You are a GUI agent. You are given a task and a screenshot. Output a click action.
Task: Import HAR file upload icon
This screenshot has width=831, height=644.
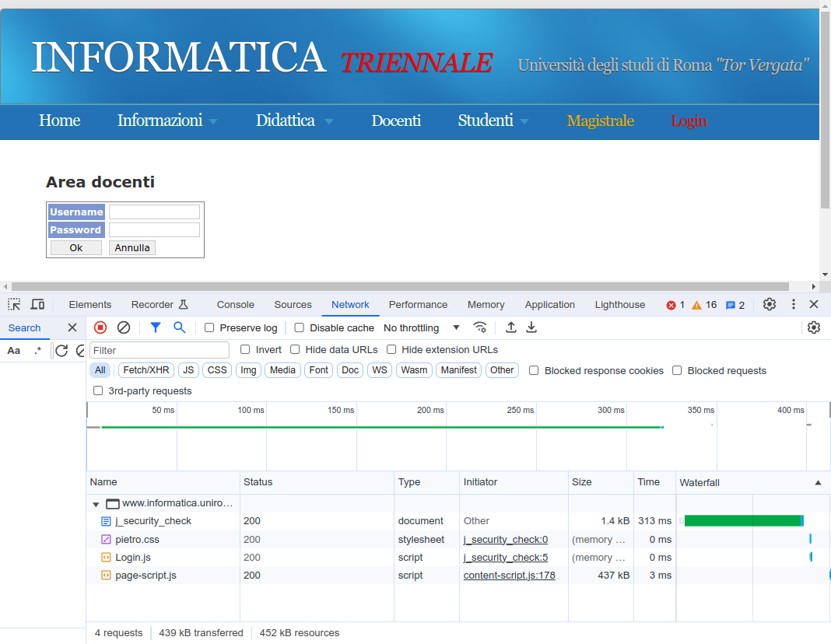511,327
